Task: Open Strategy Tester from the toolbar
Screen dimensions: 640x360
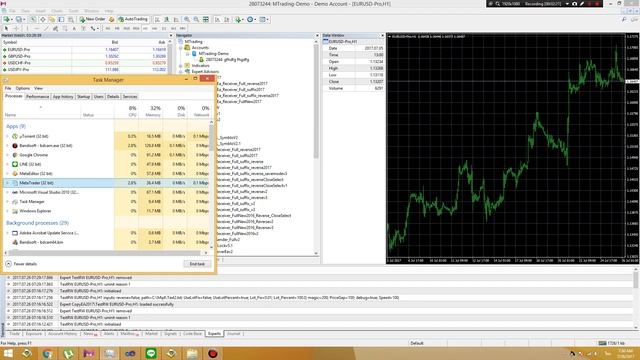Action: click(x=71, y=19)
